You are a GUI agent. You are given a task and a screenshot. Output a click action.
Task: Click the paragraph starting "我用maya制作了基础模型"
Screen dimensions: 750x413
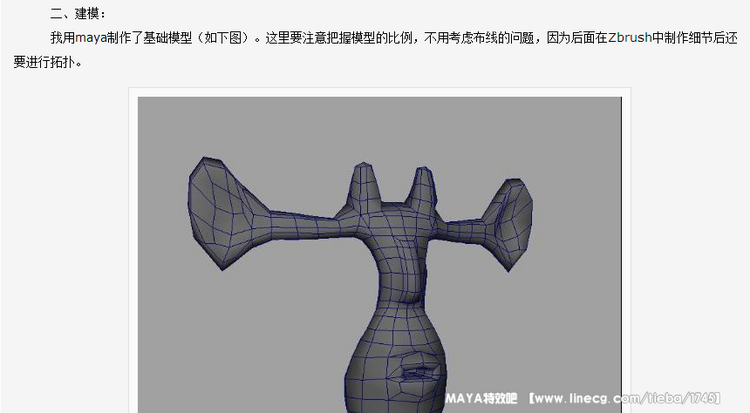click(375, 50)
